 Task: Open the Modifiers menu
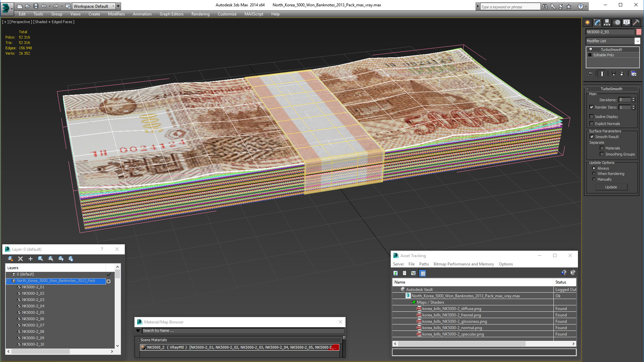(x=116, y=14)
